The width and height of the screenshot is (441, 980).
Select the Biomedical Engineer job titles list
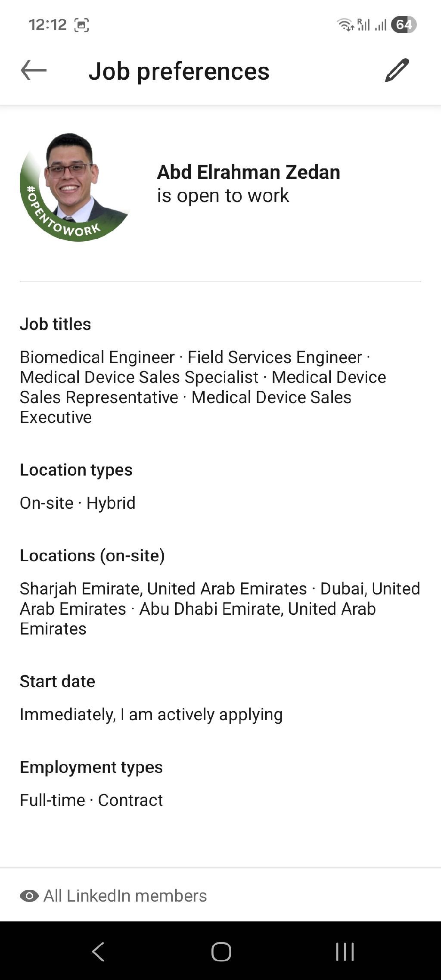[202, 387]
